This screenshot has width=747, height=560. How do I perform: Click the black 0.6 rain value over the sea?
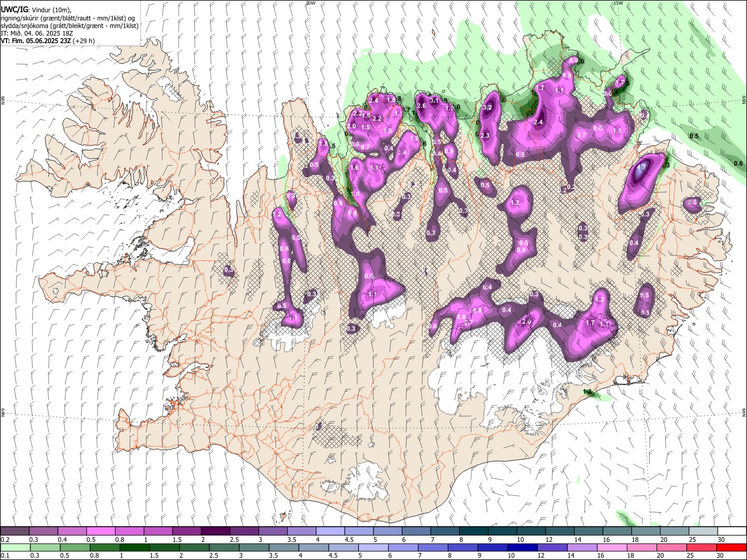[738, 163]
